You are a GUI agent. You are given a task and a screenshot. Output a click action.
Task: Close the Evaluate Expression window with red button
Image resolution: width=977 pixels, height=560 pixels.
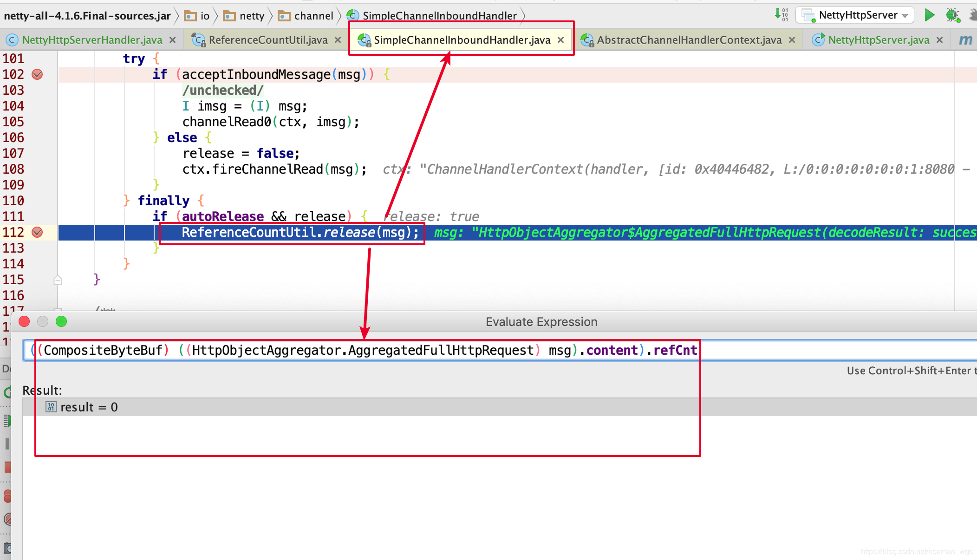pos(24,321)
